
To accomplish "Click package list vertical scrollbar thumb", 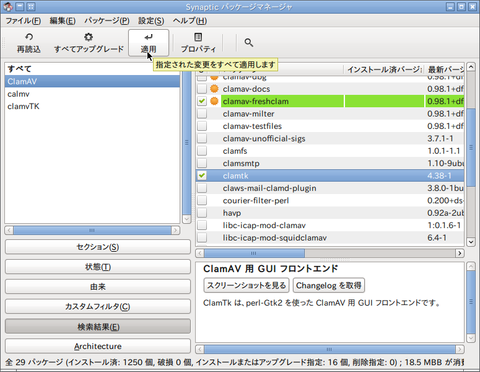I will 471,147.
